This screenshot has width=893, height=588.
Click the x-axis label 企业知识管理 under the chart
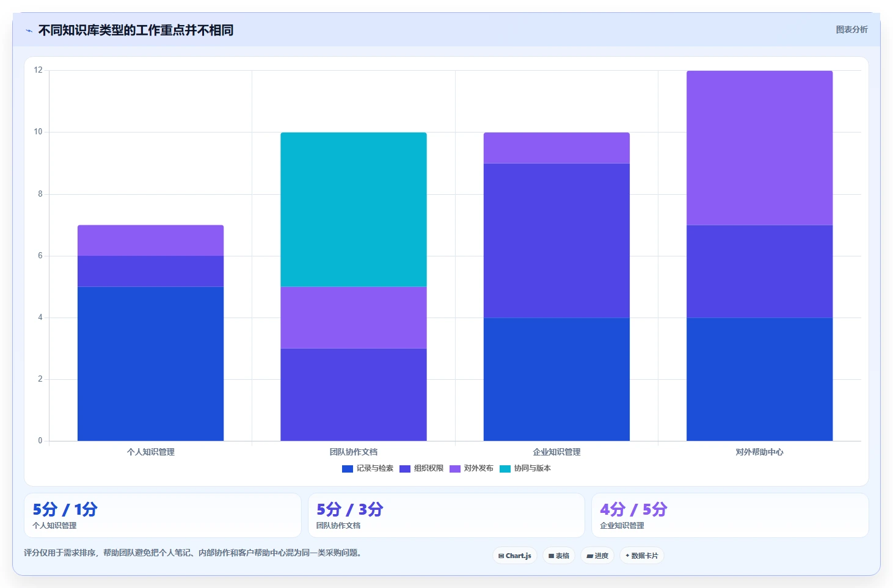[556, 452]
